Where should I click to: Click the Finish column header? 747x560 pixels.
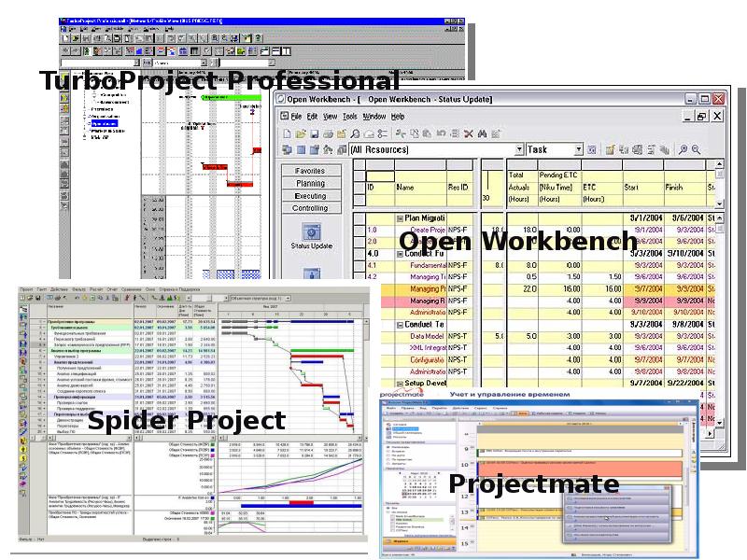(684, 188)
